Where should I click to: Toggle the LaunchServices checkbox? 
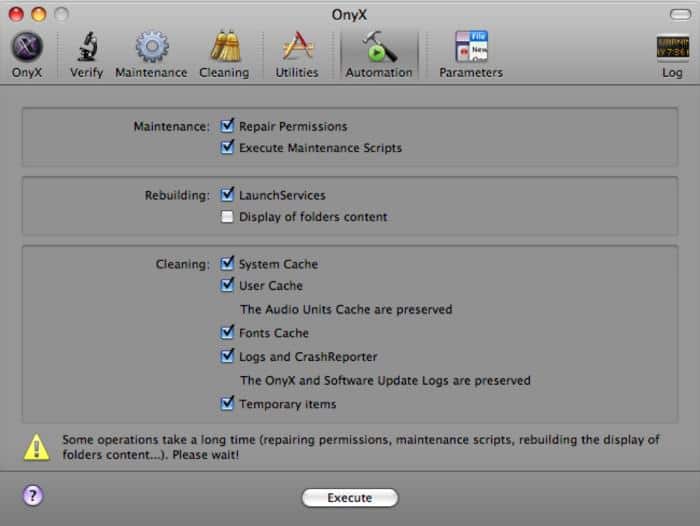228,195
